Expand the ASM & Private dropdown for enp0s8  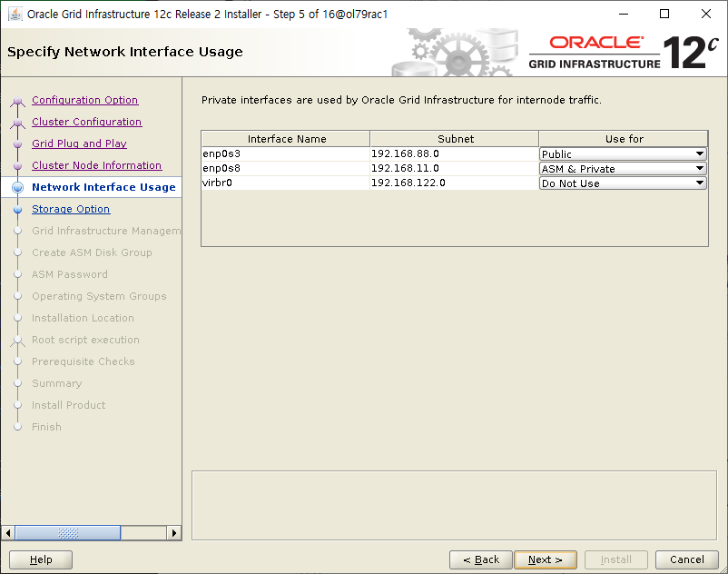(623, 169)
